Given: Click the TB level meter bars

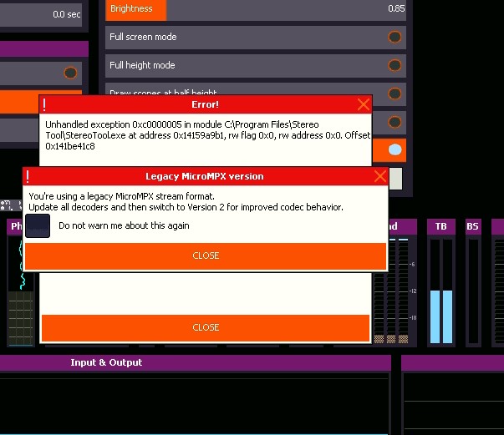Looking at the screenshot, I should pyautogui.click(x=441, y=291).
